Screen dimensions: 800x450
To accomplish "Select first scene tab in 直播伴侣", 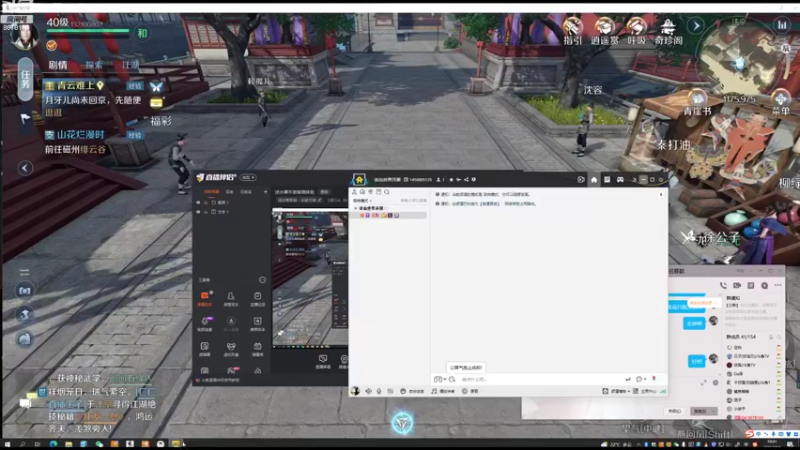I will [211, 192].
